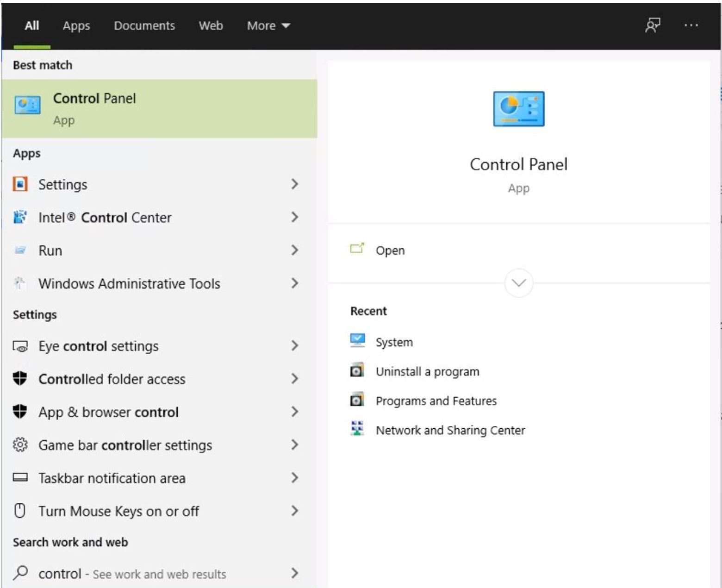Image resolution: width=722 pixels, height=588 pixels.
Task: Open the three-dot options menu
Action: tap(691, 25)
